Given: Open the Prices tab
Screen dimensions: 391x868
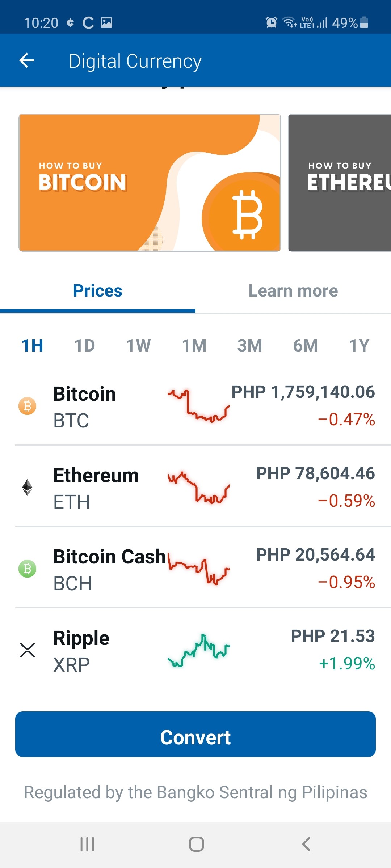Looking at the screenshot, I should [x=98, y=291].
